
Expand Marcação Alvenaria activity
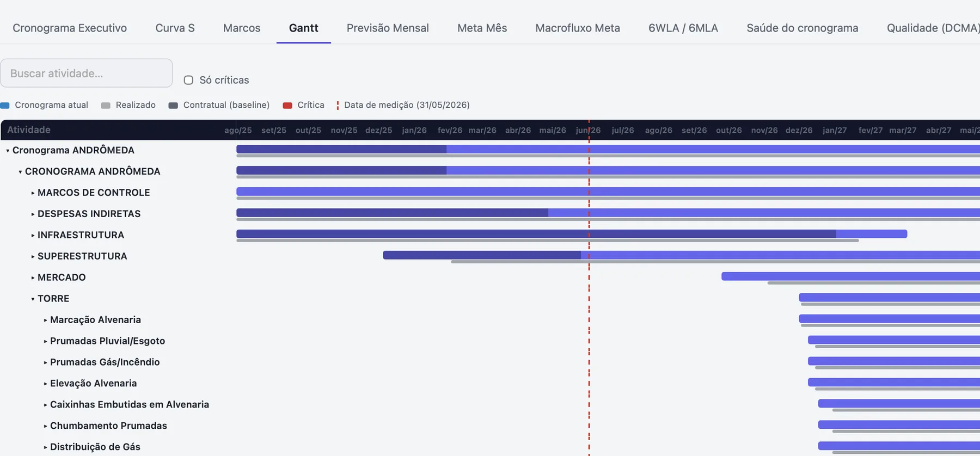45,320
